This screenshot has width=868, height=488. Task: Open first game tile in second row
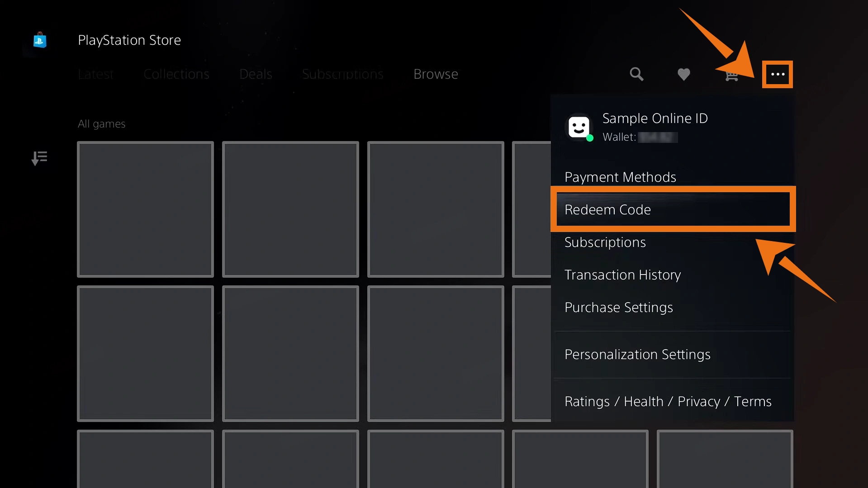(145, 354)
